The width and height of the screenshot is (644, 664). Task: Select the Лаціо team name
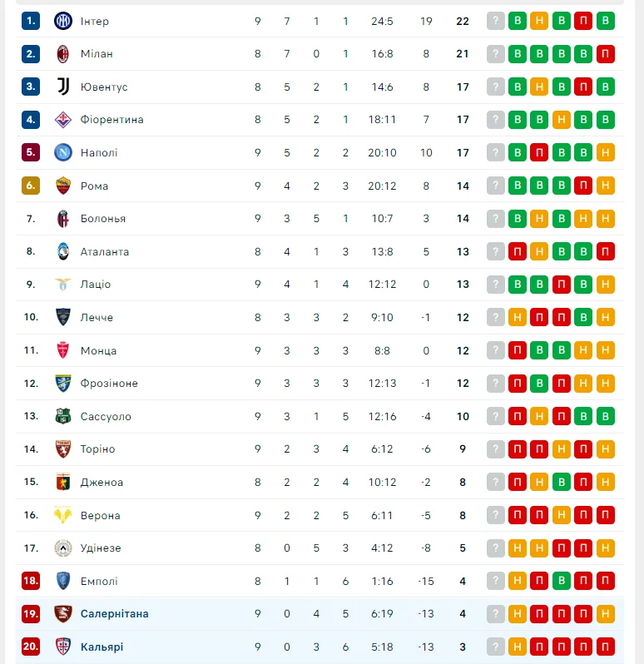pos(96,285)
